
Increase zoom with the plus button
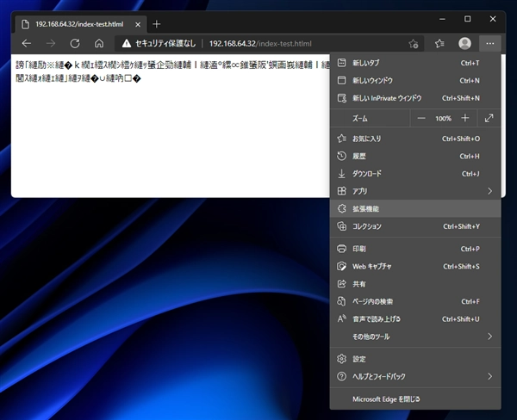pyautogui.click(x=465, y=118)
